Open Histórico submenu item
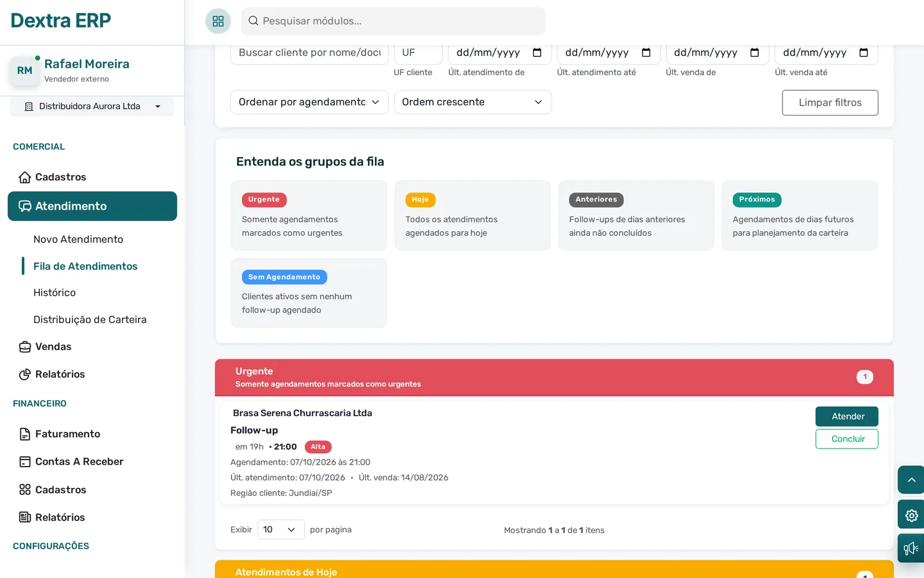The width and height of the screenshot is (924, 578). pos(55,293)
